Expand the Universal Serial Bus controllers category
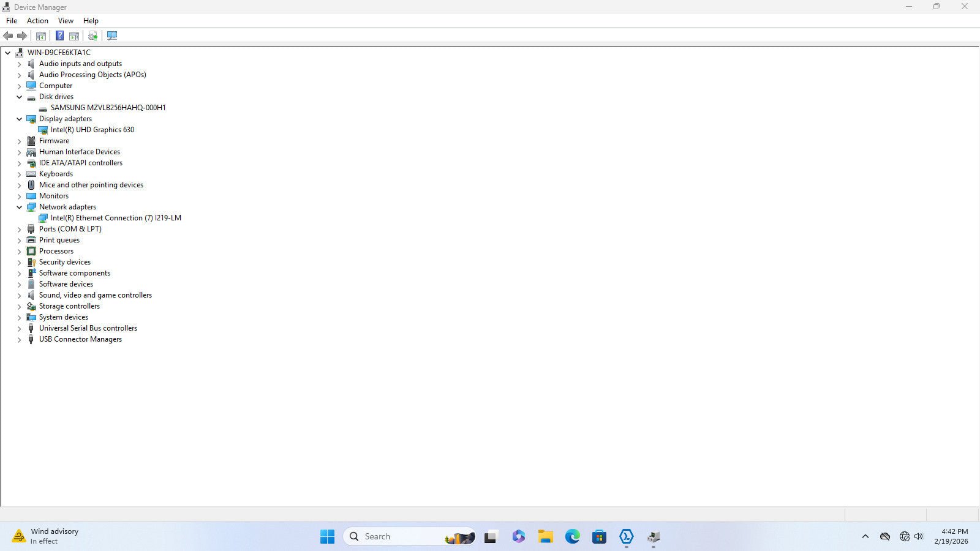 coord(20,328)
